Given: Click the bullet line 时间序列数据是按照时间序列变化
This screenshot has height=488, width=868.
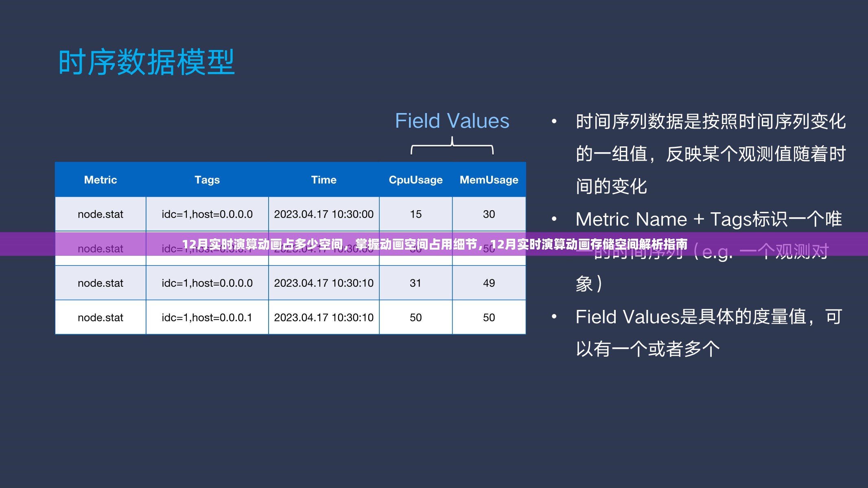Looking at the screenshot, I should [711, 122].
